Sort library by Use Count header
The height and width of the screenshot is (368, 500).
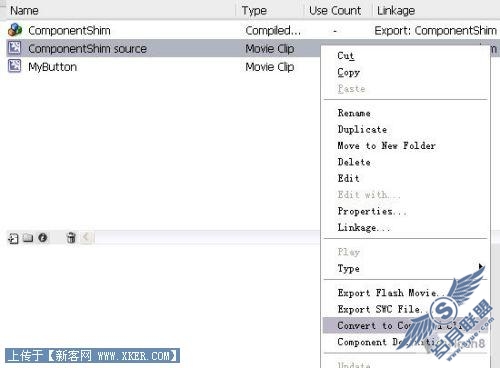tap(335, 10)
